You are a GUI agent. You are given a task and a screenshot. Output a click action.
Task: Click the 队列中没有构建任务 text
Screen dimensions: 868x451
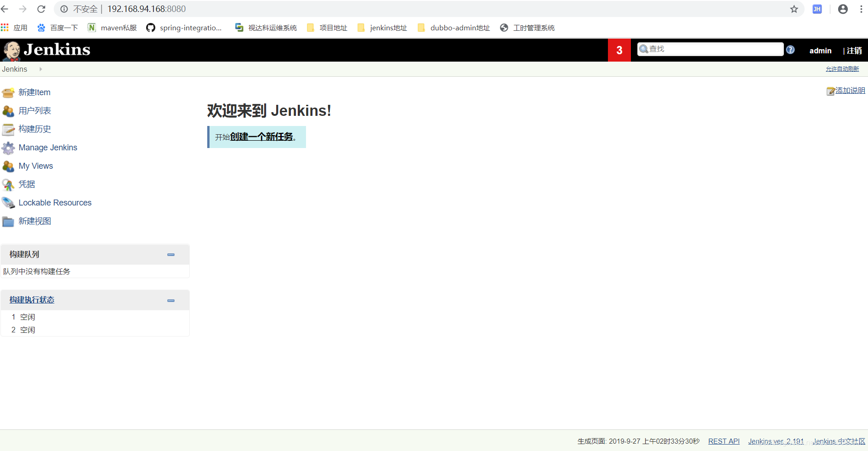[x=37, y=271]
